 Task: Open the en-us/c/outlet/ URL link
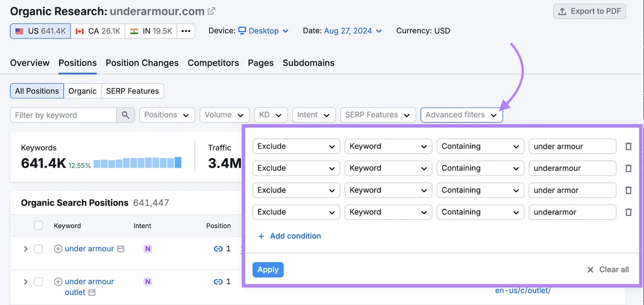pyautogui.click(x=523, y=291)
